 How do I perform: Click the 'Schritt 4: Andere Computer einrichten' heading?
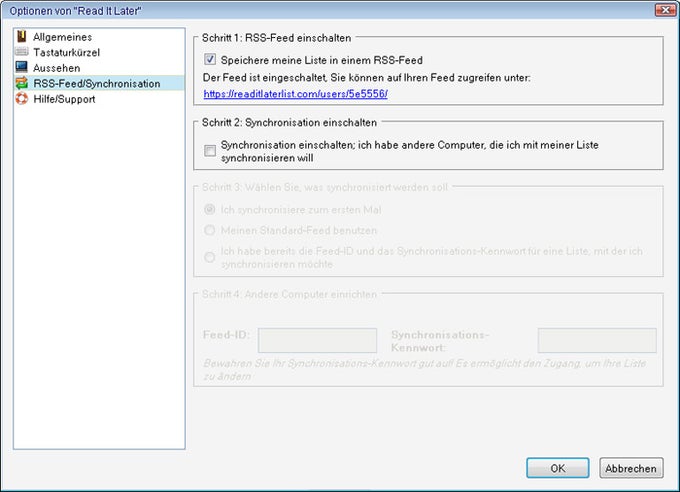point(289,294)
